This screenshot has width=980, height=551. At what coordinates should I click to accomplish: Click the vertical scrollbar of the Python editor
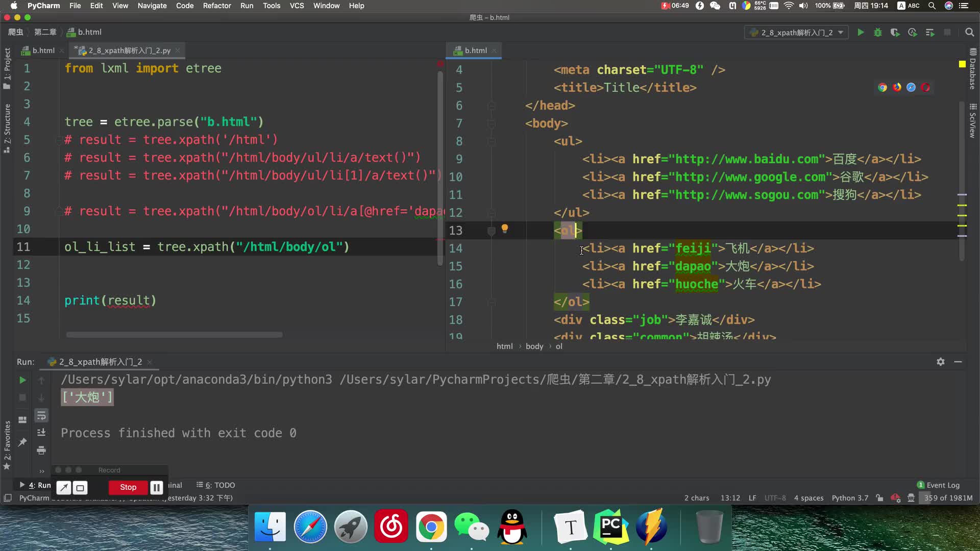click(440, 168)
